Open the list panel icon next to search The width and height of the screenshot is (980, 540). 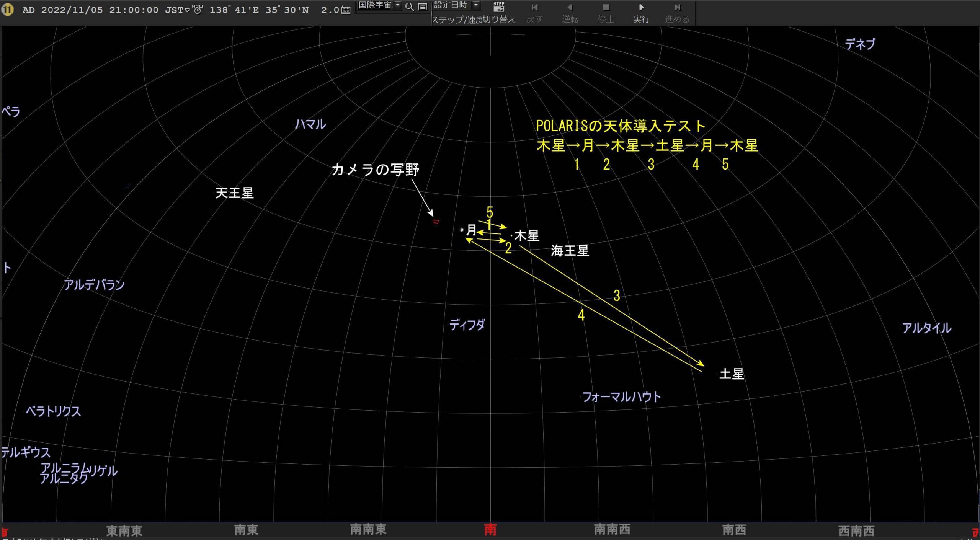[x=423, y=7]
